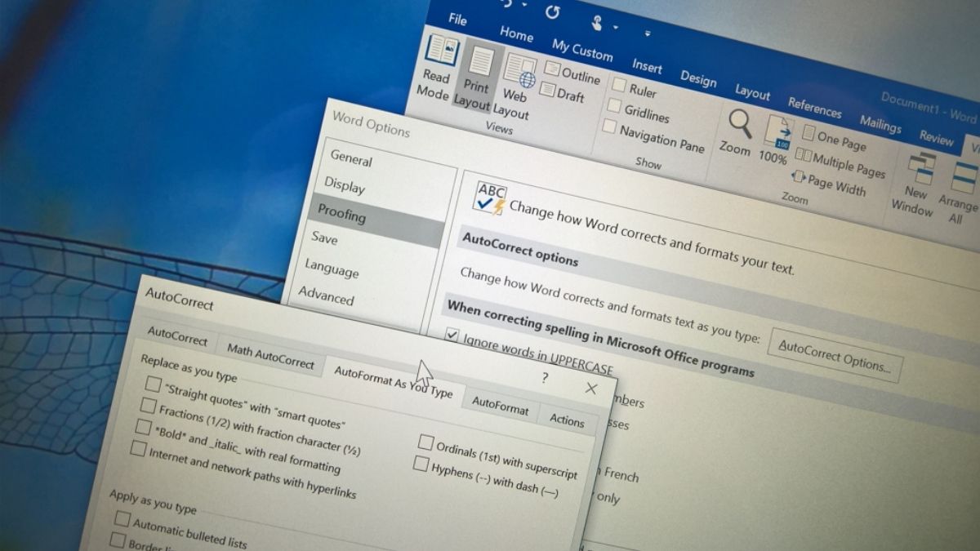Viewport: 980px width, 551px height.
Task: Toggle Hyphens (--) with dash option
Action: pyautogui.click(x=421, y=464)
